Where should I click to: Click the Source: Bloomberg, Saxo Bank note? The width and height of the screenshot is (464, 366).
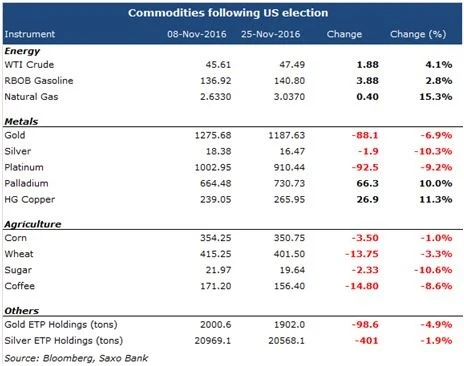pyautogui.click(x=76, y=358)
